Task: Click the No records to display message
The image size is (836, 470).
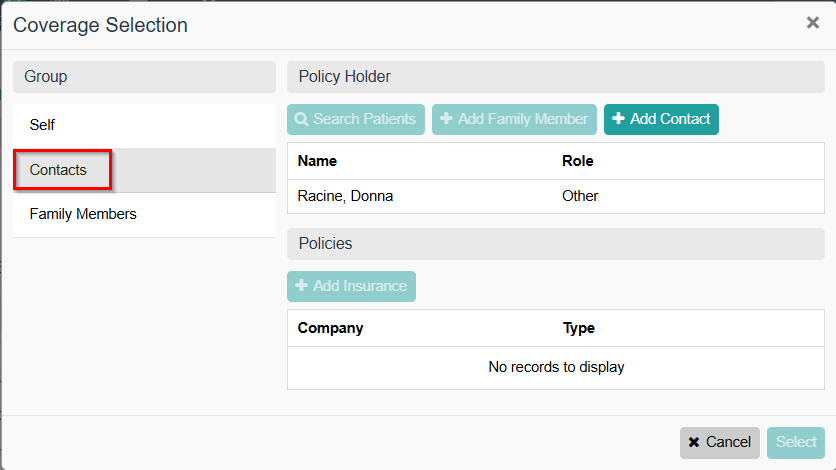Action: (556, 367)
